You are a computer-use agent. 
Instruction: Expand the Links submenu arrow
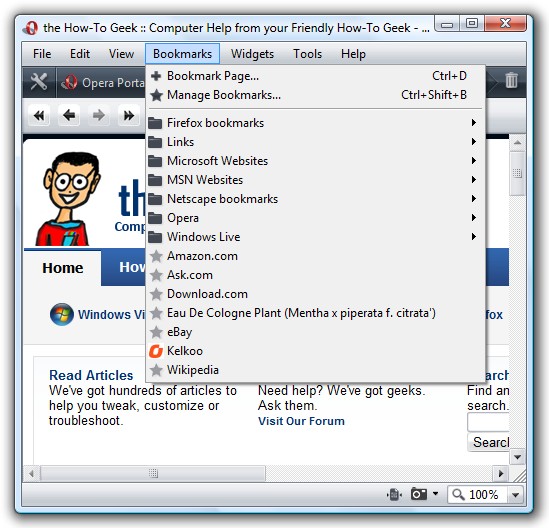(474, 141)
